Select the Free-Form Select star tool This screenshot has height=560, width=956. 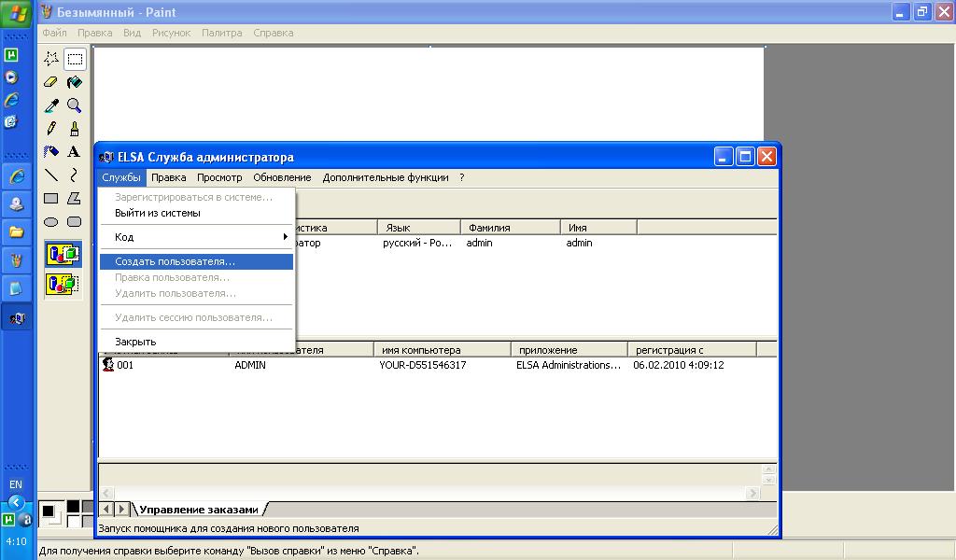pyautogui.click(x=51, y=59)
